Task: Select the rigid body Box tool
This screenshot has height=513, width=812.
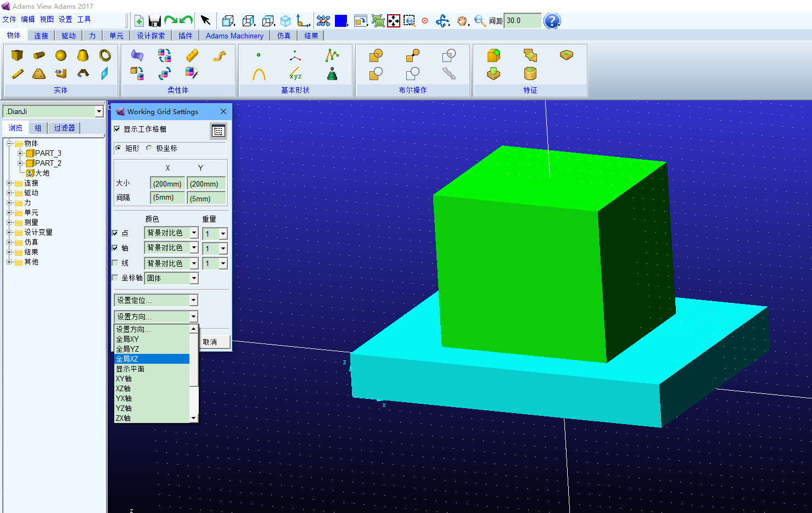Action: click(17, 55)
